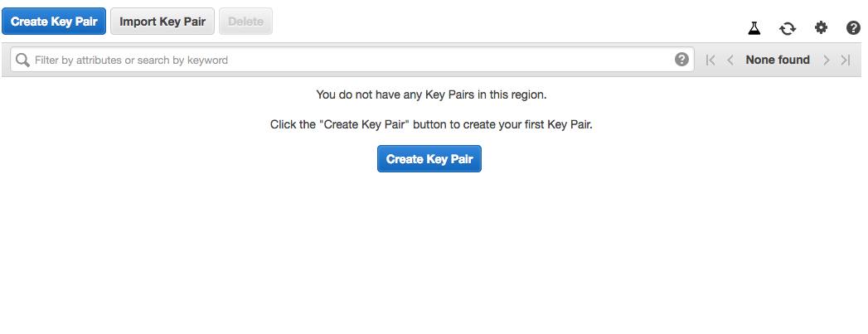
Task: Click the magnifier icon in the filter box
Action: (22, 60)
